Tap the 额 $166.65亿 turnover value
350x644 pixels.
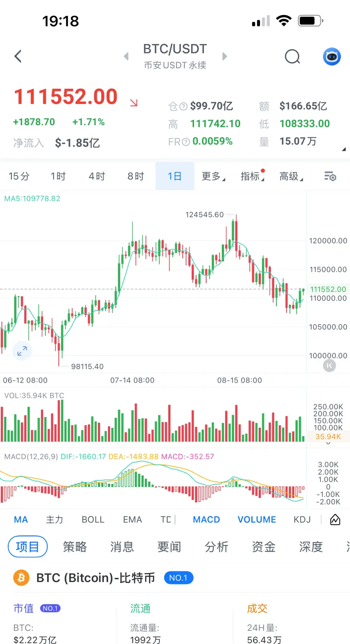pos(303,106)
